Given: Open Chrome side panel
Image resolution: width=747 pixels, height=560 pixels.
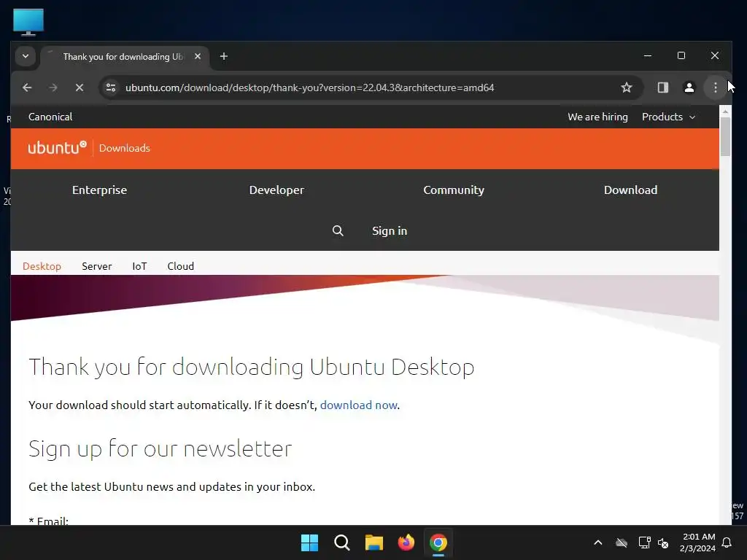Looking at the screenshot, I should tap(662, 87).
